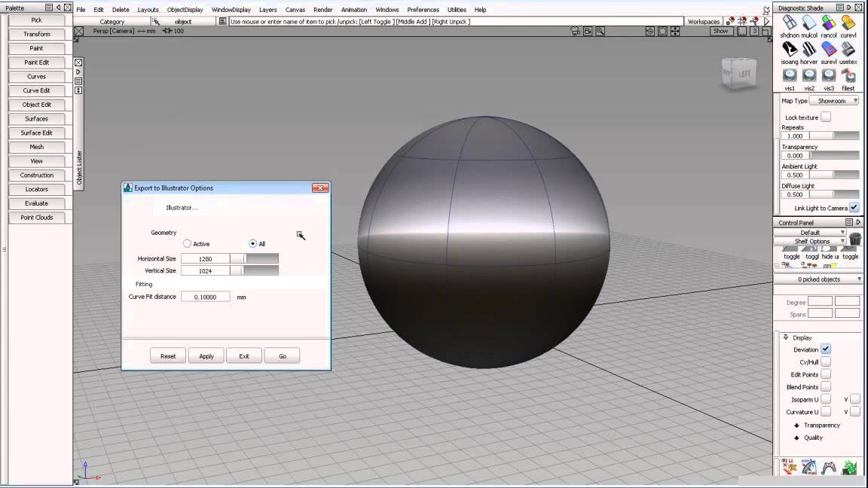This screenshot has height=488, width=868.
Task: Expand the Quality section in Display
Action: coord(796,438)
